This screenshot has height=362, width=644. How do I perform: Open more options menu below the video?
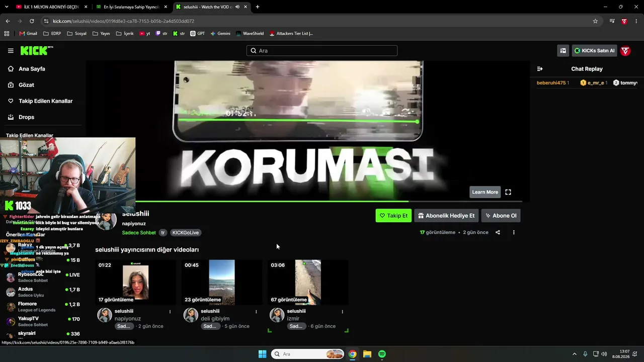point(514,232)
